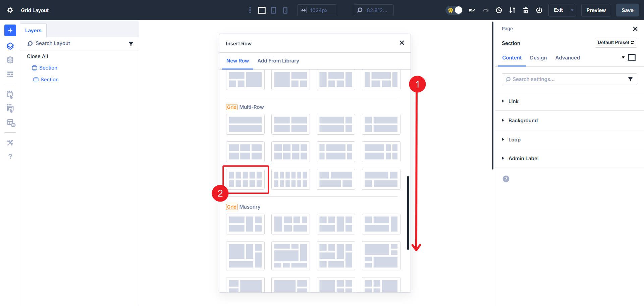
Task: Expand the Loop settings group
Action: point(515,139)
